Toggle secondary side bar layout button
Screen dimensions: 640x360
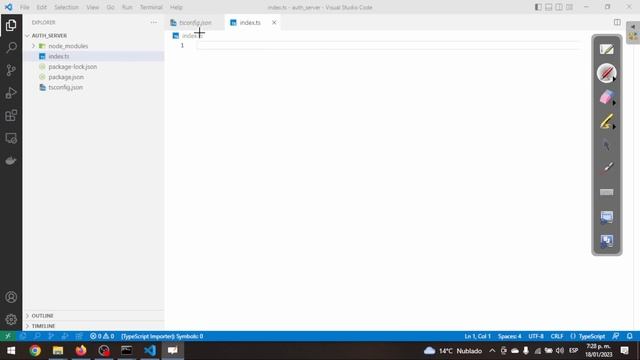559,7
